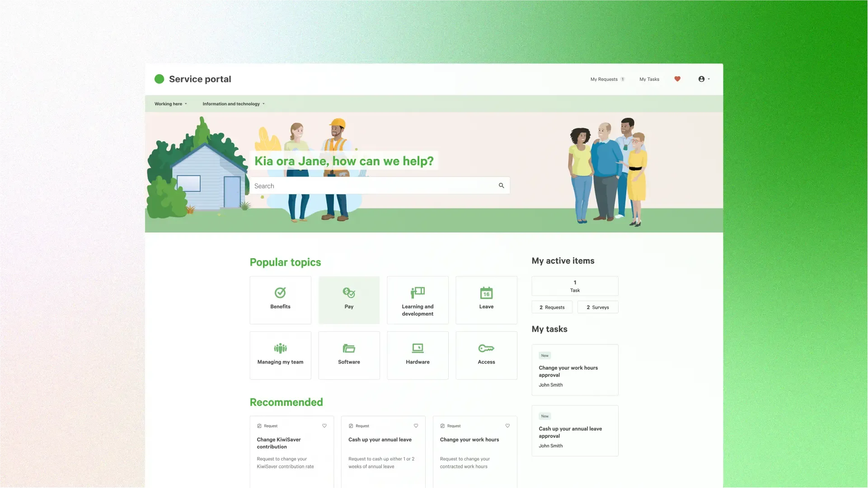The width and height of the screenshot is (868, 488).
Task: Open Cash up your annual leave approval task
Action: point(570,432)
